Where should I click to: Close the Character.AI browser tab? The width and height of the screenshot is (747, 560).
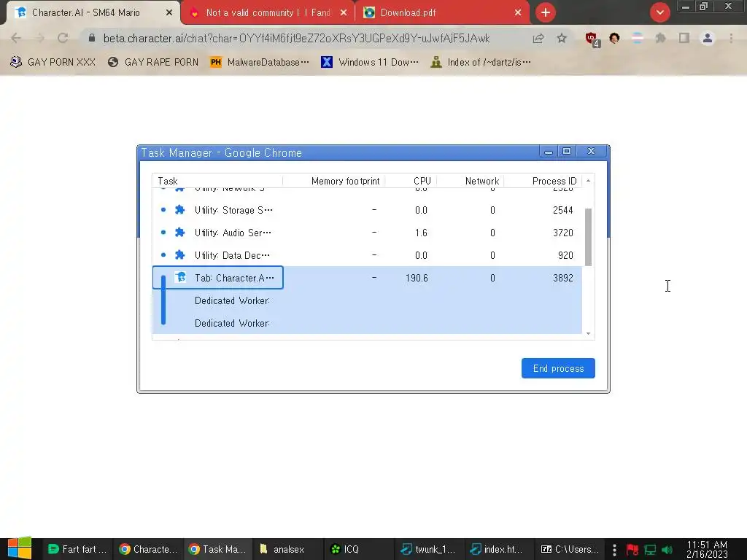(x=169, y=13)
